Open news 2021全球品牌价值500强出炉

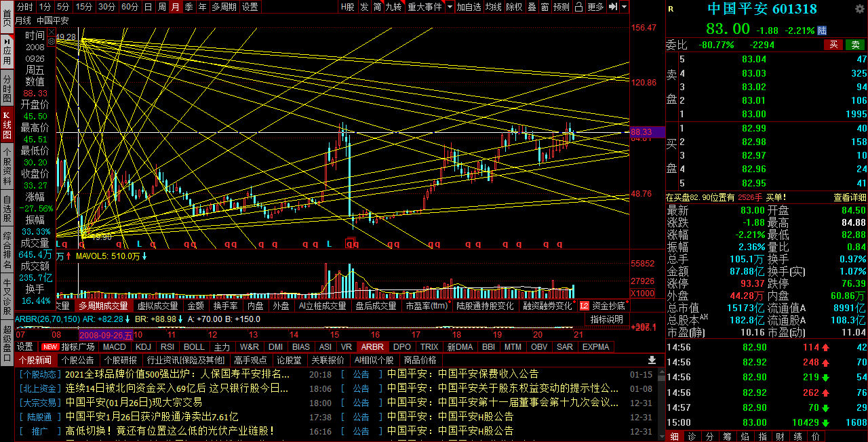pos(177,374)
